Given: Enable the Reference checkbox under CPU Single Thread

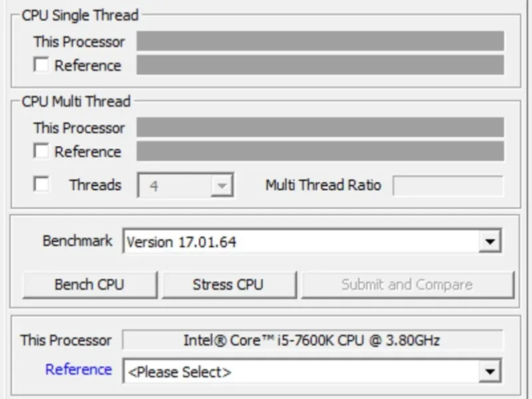Looking at the screenshot, I should 41,65.
